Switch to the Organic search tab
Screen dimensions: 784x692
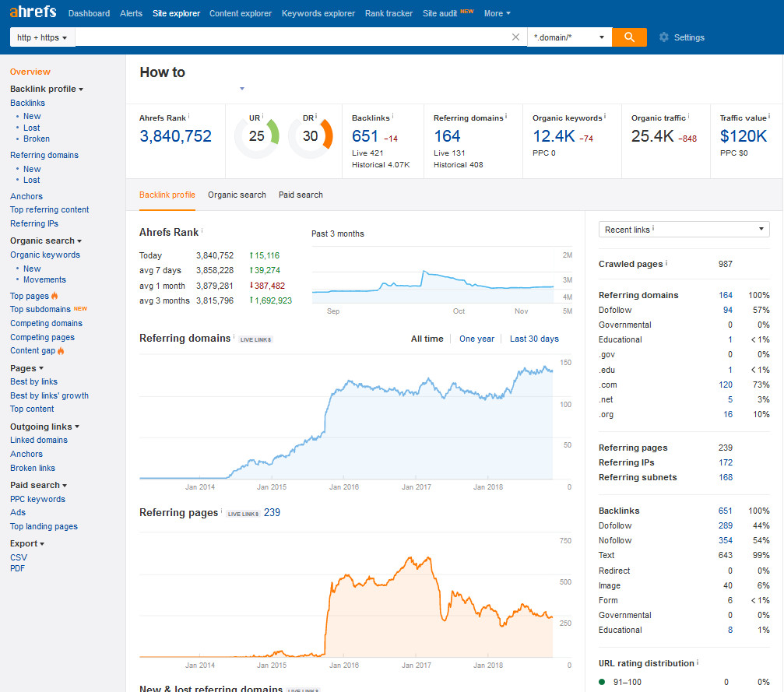click(237, 195)
